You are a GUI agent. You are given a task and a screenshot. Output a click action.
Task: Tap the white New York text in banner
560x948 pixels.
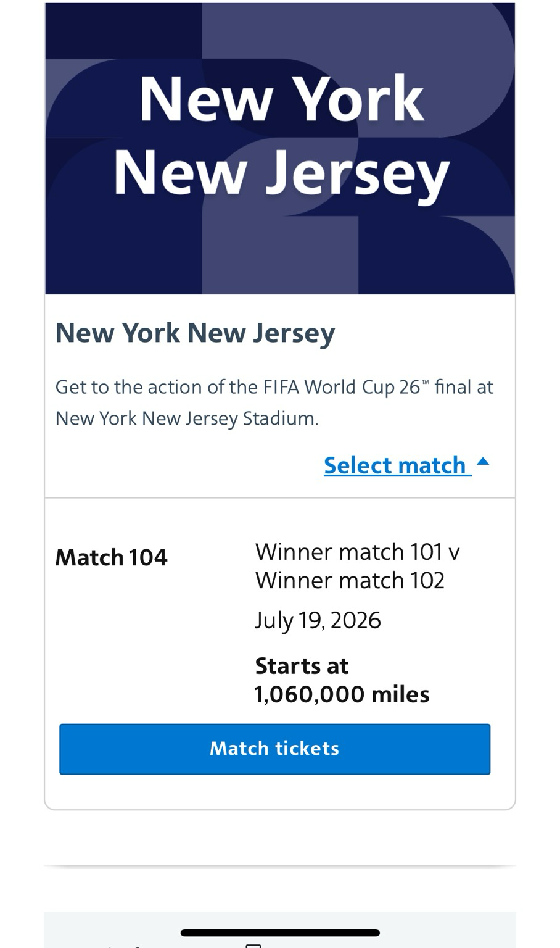coord(281,99)
